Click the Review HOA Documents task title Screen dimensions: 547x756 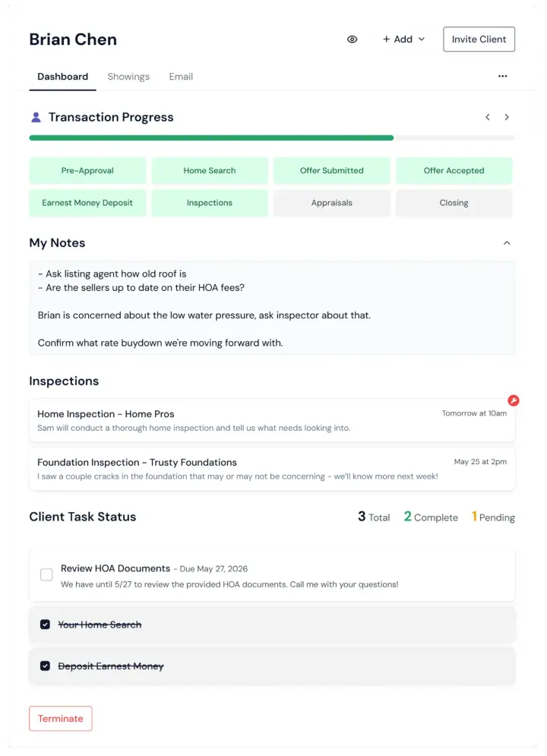coord(115,568)
